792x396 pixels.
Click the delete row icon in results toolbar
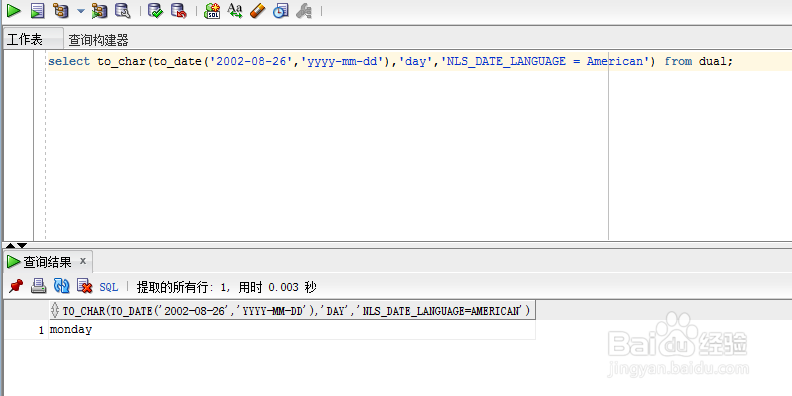pyautogui.click(x=84, y=286)
